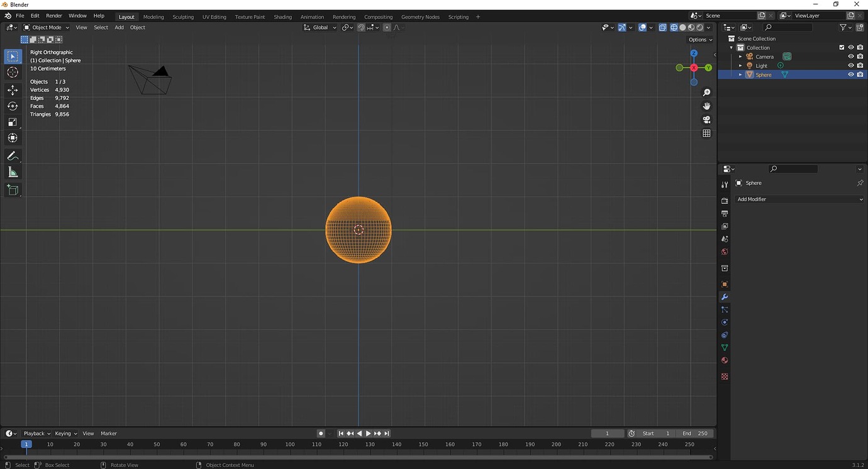Open the Render Properties tab
The width and height of the screenshot is (868, 469).
pos(724,199)
